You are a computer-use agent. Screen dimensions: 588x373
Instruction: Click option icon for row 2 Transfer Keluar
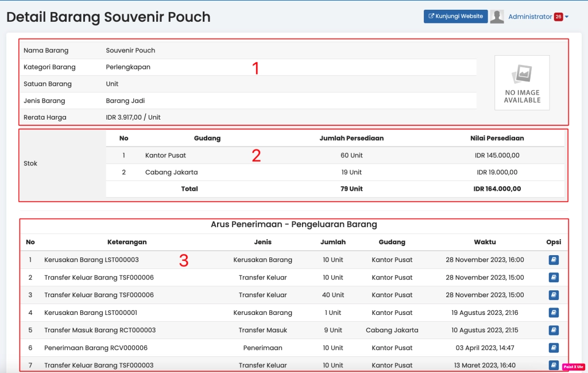pos(554,278)
